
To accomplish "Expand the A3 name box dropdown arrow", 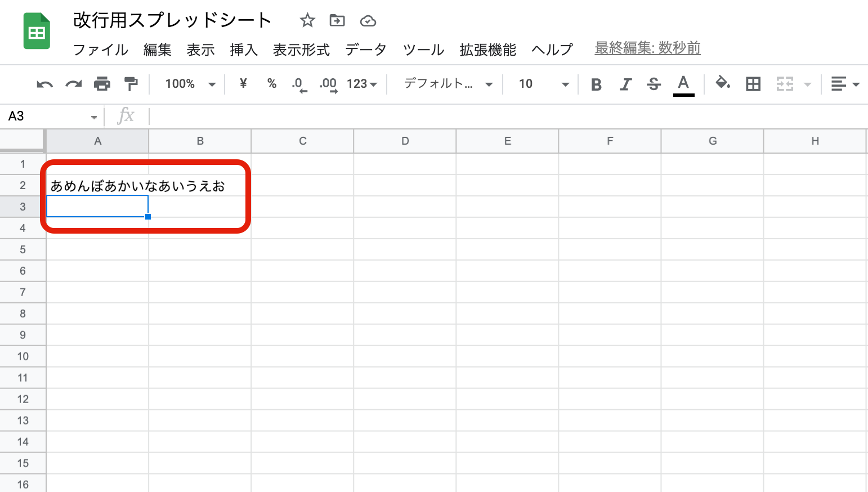I will click(94, 117).
